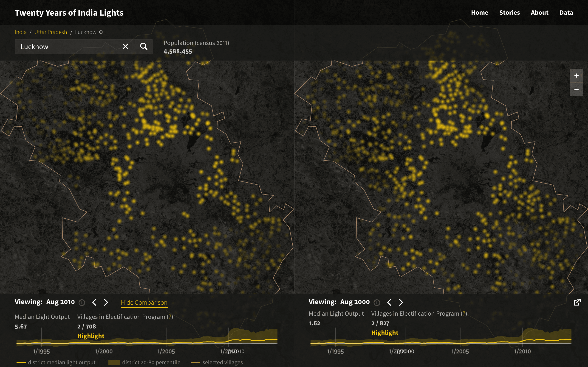Click the Uttar Pradesh breadcrumb link
Screen dimensions: 588x367
coord(51,32)
